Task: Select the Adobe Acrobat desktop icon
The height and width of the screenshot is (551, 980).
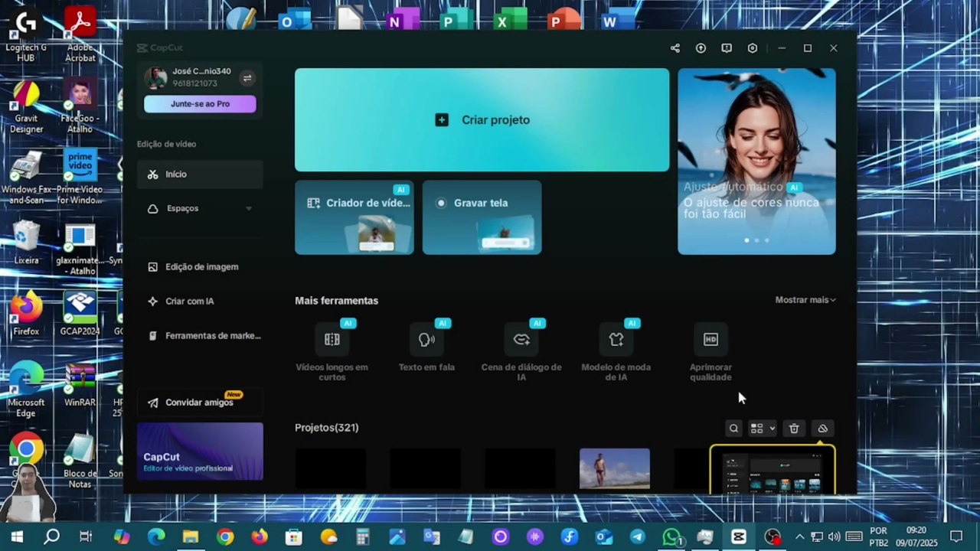Action: click(x=80, y=34)
